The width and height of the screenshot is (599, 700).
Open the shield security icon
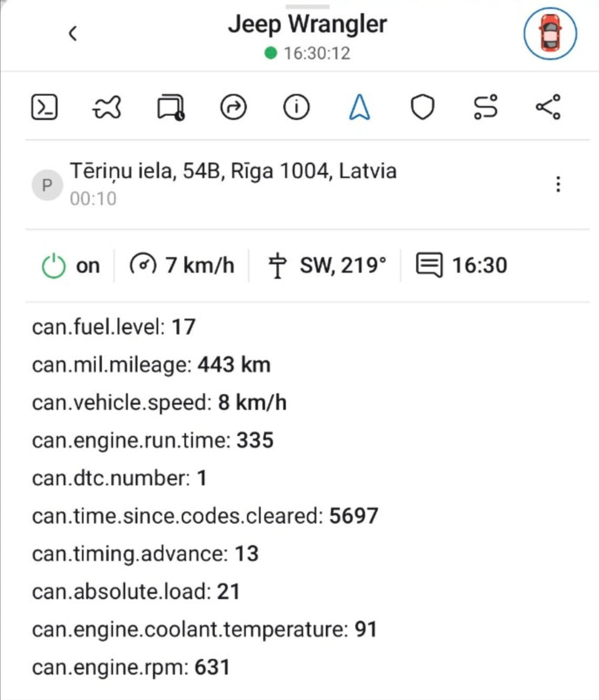click(422, 107)
